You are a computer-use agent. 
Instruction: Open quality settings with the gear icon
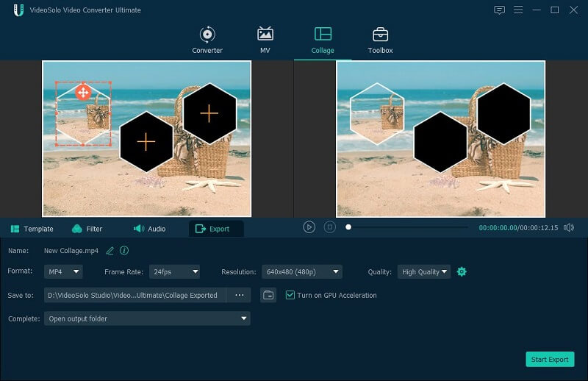(x=462, y=272)
